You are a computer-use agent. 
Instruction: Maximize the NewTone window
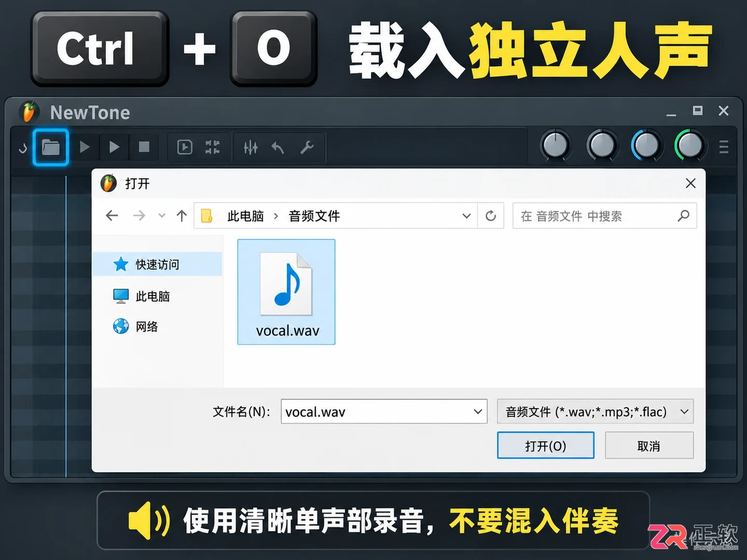pos(698,110)
